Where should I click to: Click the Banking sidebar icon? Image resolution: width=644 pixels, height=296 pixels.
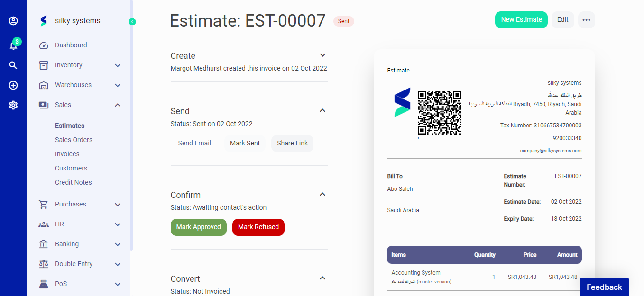[x=43, y=244]
